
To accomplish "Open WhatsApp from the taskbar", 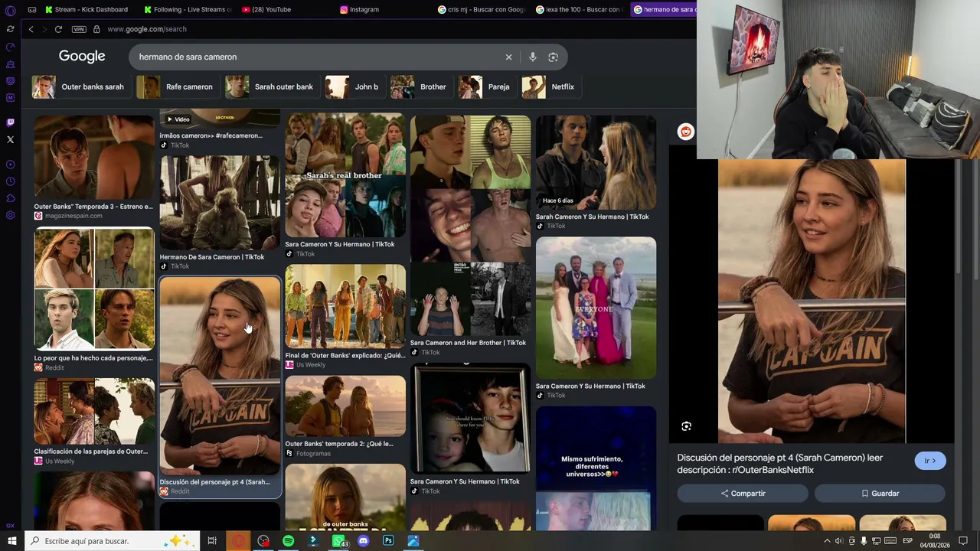I will 338,541.
